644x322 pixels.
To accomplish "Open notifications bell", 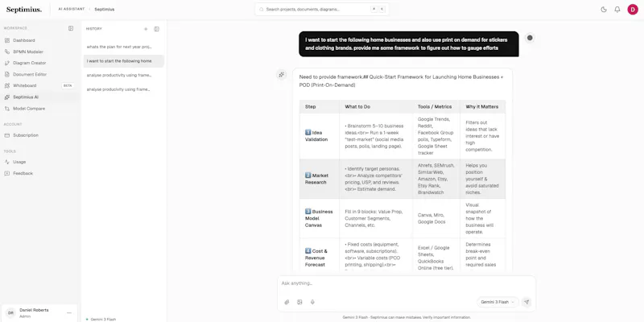I will click(617, 10).
